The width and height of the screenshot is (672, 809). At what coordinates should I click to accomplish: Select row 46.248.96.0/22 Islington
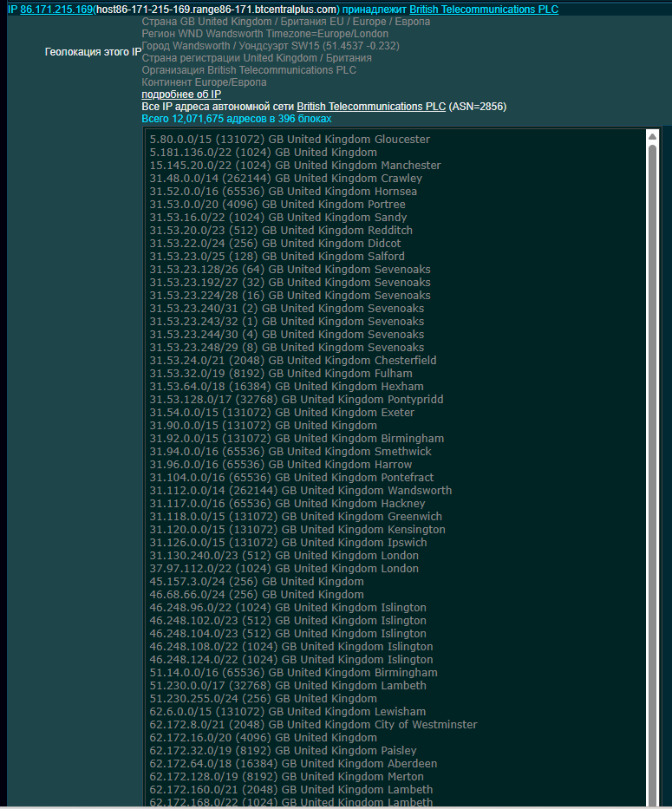point(288,607)
